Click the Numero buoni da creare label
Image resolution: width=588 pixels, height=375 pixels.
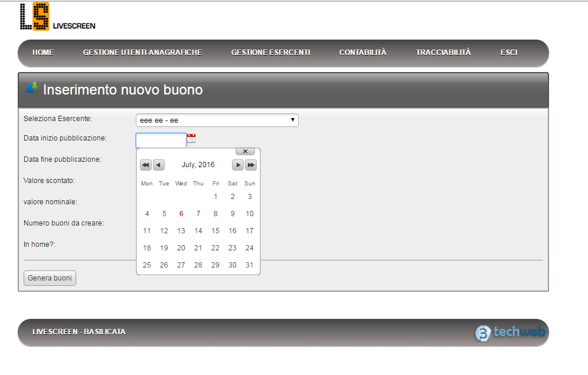64,223
